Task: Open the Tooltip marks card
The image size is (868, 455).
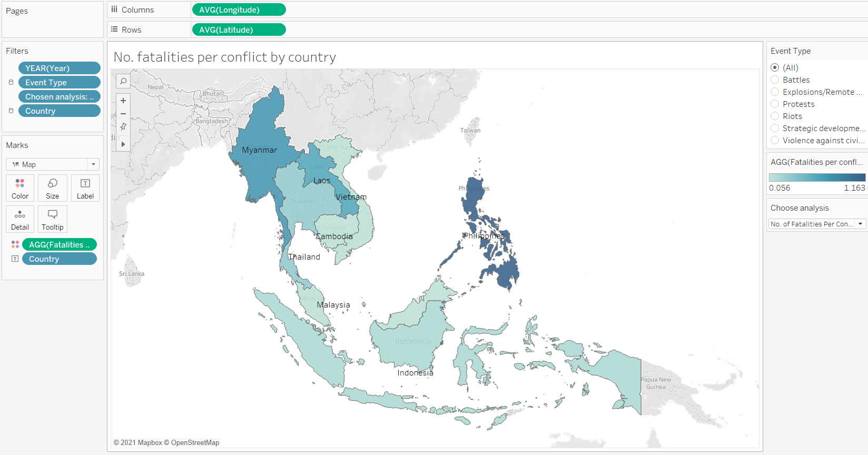Action: [x=53, y=219]
